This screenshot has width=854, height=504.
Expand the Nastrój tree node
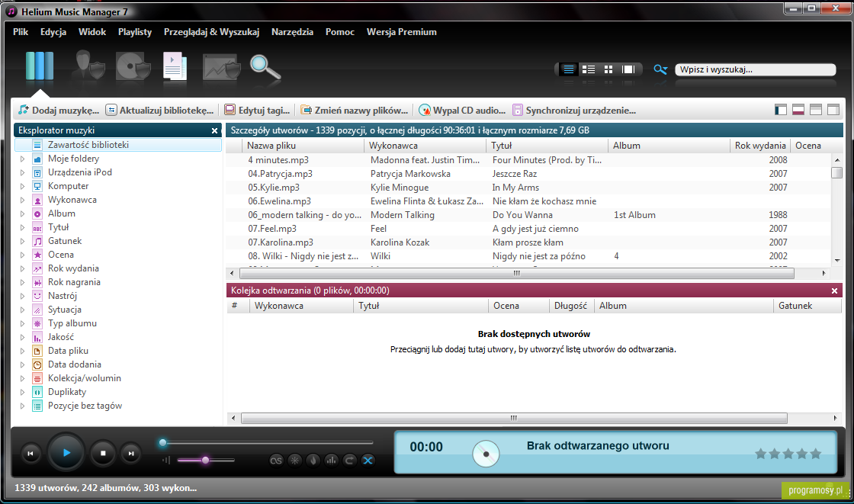coord(22,296)
